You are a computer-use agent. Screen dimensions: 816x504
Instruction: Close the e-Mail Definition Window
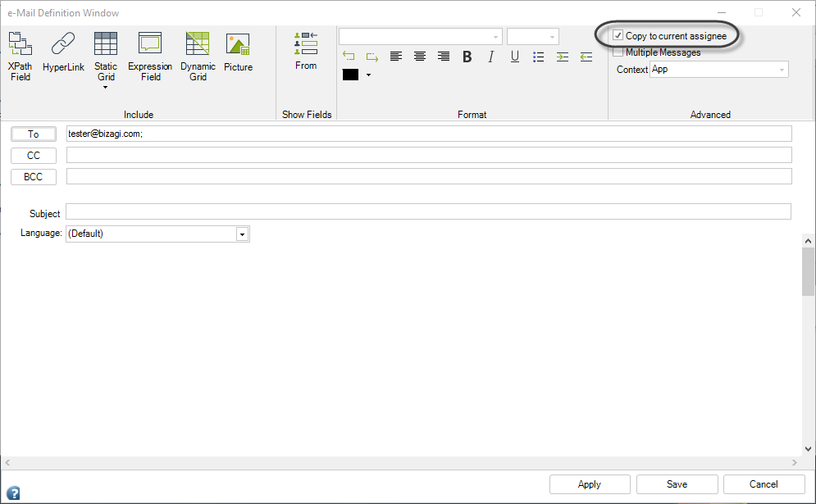(x=796, y=12)
